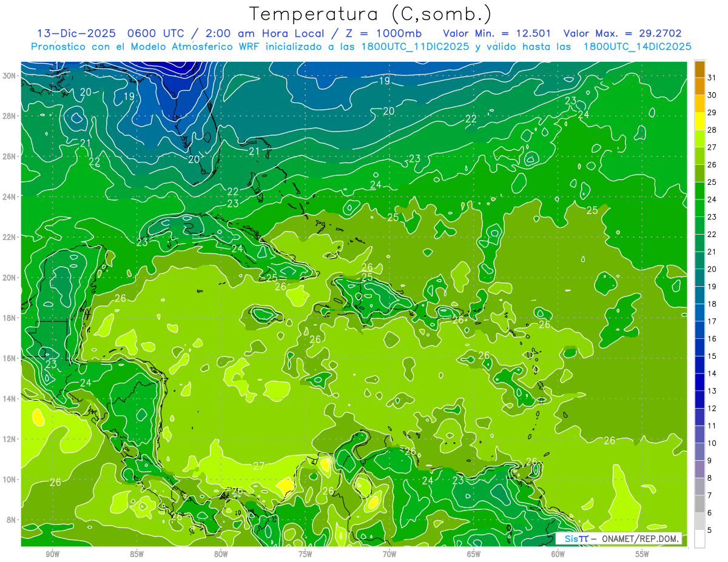Click the '8N' latitude label
Image resolution: width=728 pixels, height=562 pixels.
click(11, 520)
